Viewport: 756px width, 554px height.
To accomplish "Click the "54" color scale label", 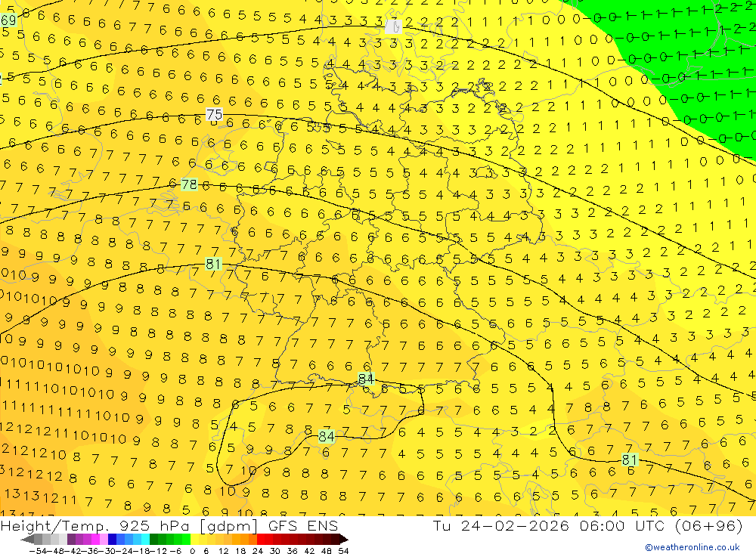I will tap(343, 551).
